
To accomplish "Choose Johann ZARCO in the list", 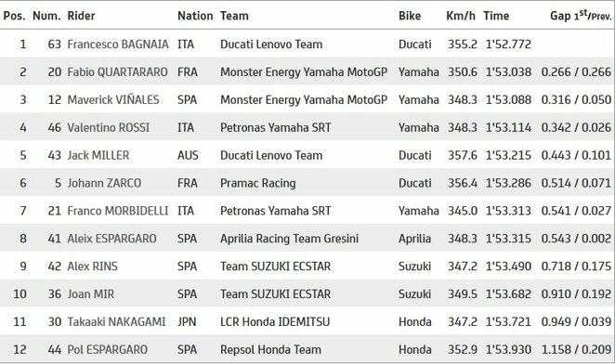I will click(x=104, y=183).
